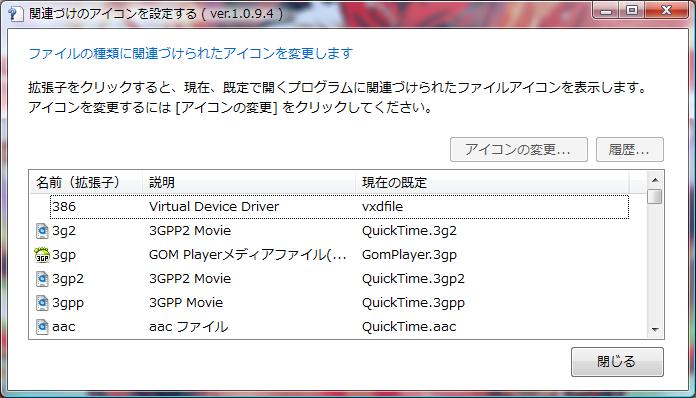This screenshot has width=696, height=398.
Task: Click the QuickTime icon beside 3gp2
Action: tap(42, 279)
